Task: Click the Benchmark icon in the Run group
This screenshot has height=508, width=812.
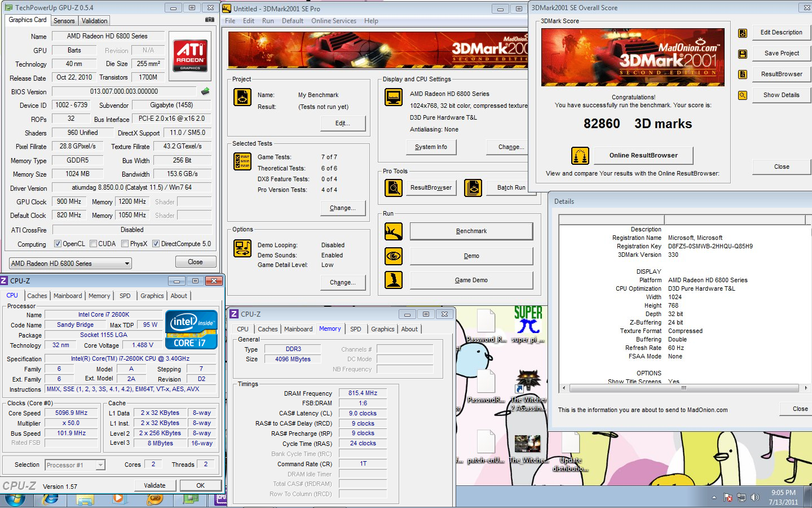Action: (x=394, y=231)
